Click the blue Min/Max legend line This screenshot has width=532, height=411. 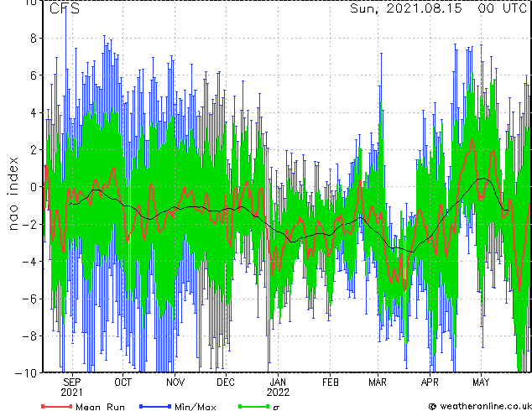coord(155,406)
